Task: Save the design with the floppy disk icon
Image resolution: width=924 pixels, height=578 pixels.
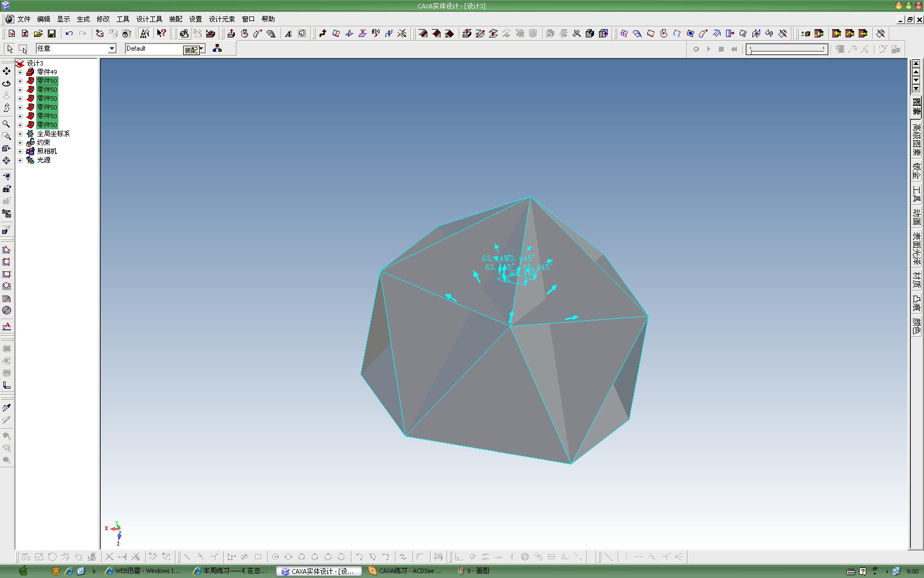Action: coord(51,34)
